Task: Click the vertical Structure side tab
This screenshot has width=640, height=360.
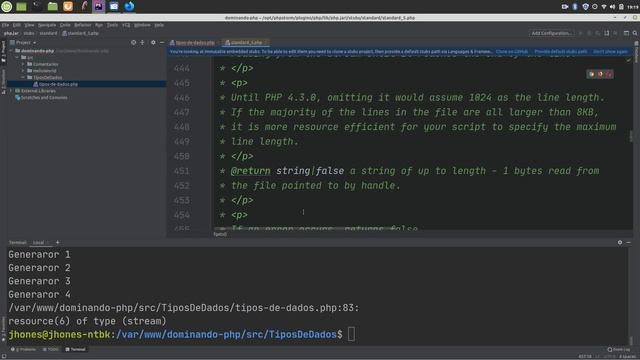Action: click(x=3, y=81)
